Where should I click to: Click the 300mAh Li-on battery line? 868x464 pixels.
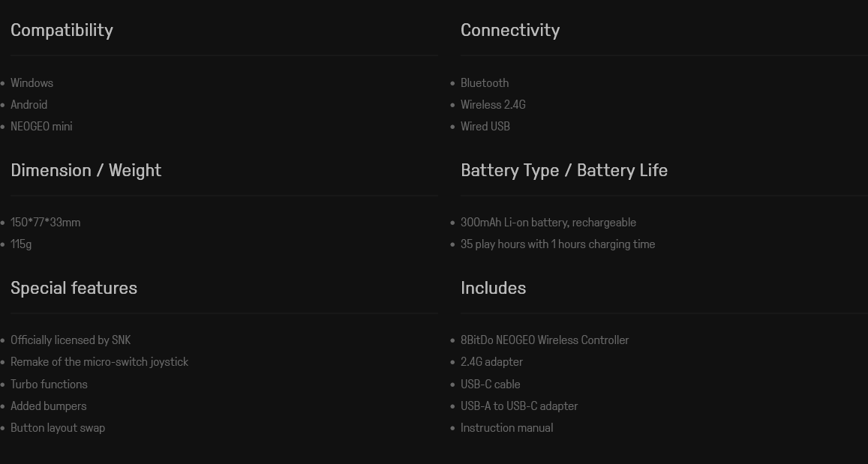click(x=548, y=223)
